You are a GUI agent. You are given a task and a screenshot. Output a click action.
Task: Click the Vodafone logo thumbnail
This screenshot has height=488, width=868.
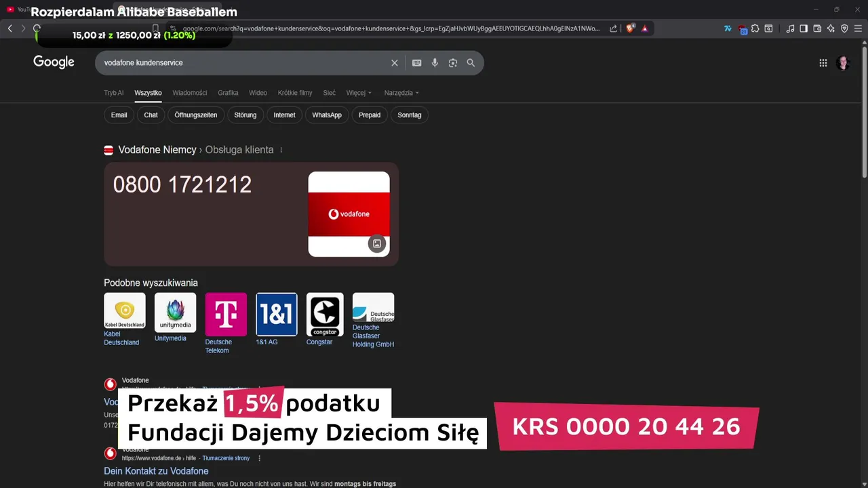pyautogui.click(x=349, y=214)
